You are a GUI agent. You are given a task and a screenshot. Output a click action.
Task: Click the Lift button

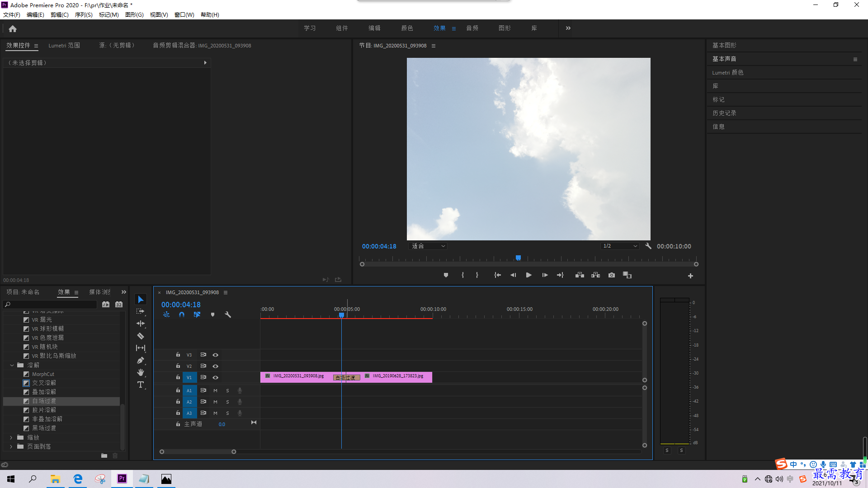point(580,275)
